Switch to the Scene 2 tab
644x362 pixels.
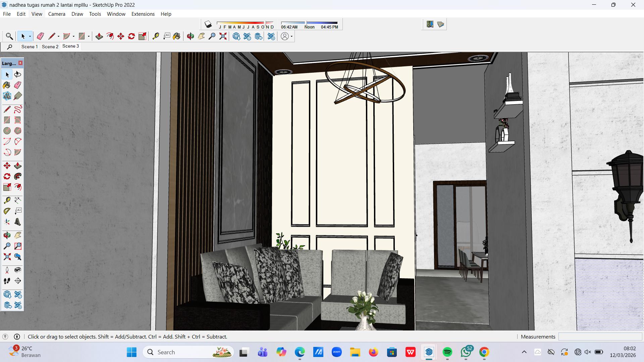(x=50, y=47)
